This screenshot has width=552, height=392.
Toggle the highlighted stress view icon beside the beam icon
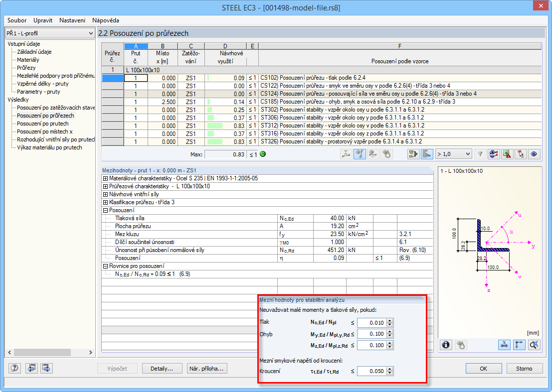360,154
